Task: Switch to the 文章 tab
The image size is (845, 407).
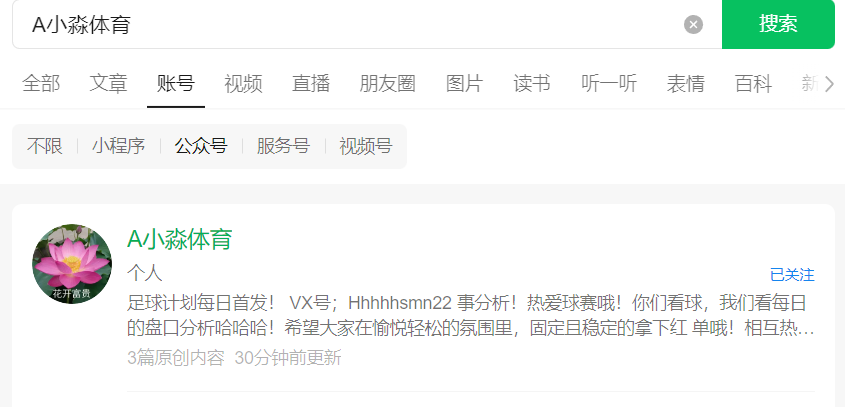Action: 108,84
